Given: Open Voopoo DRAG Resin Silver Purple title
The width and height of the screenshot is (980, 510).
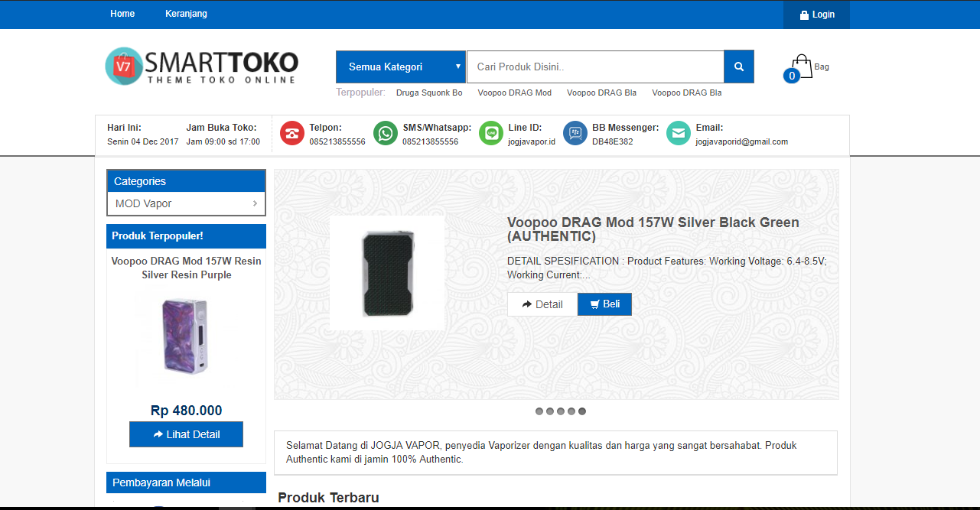Looking at the screenshot, I should (186, 268).
